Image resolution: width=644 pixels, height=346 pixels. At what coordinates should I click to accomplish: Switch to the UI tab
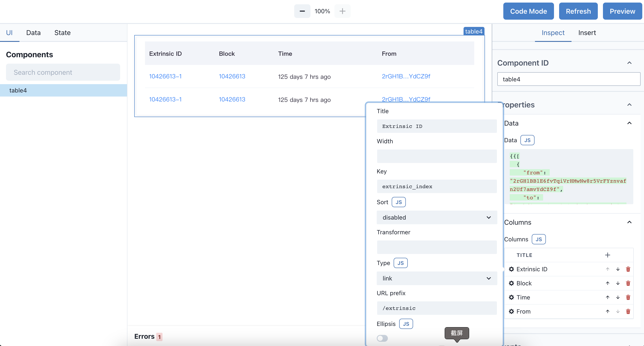tap(9, 33)
